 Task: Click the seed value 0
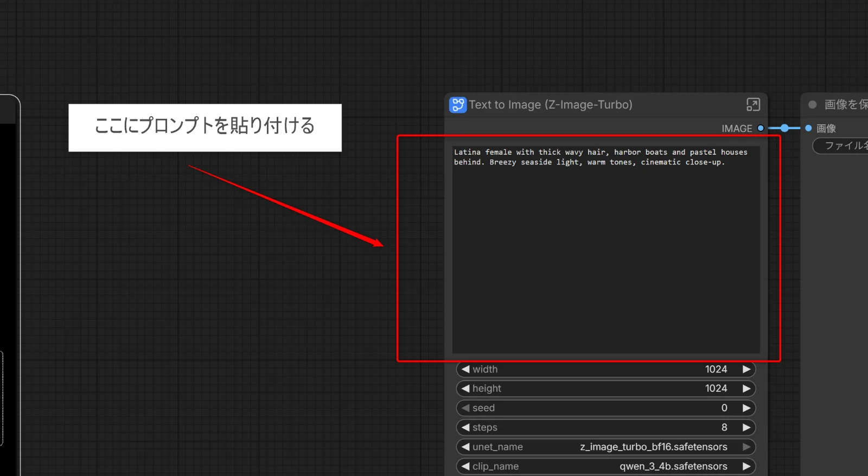[724, 408]
